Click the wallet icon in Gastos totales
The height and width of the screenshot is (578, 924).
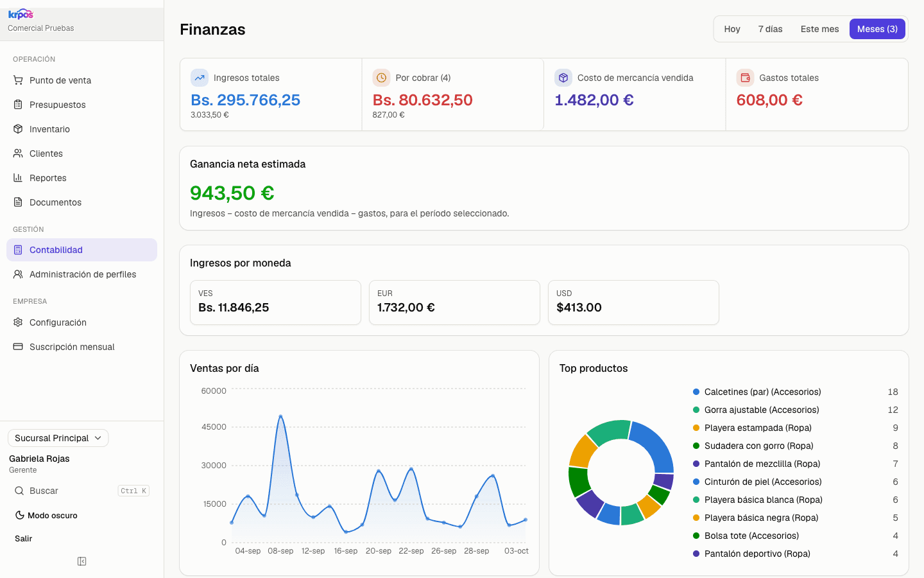746,78
